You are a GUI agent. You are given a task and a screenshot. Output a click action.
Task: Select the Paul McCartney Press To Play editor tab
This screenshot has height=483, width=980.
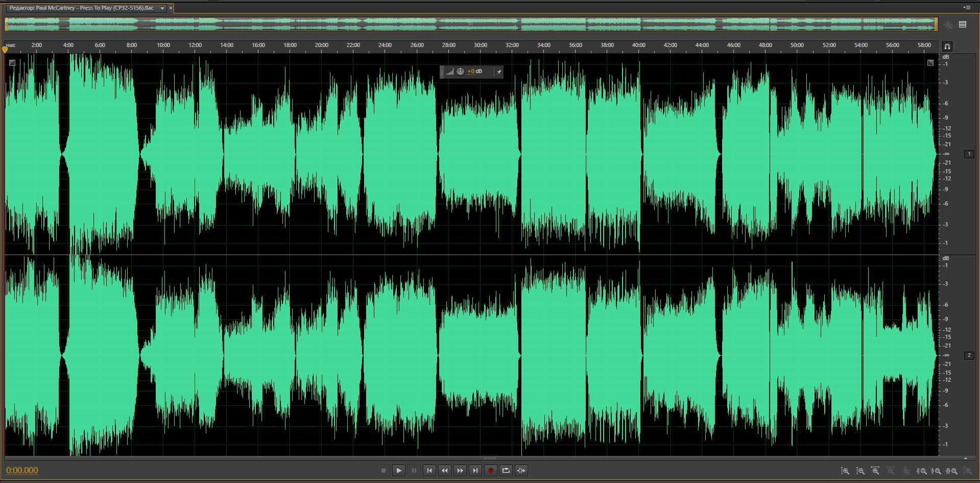(x=82, y=8)
